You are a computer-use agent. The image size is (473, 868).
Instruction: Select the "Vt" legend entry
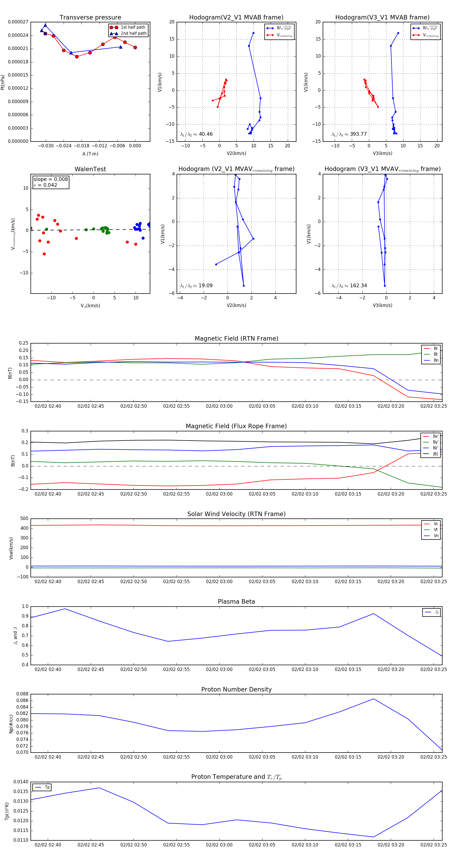tap(431, 530)
